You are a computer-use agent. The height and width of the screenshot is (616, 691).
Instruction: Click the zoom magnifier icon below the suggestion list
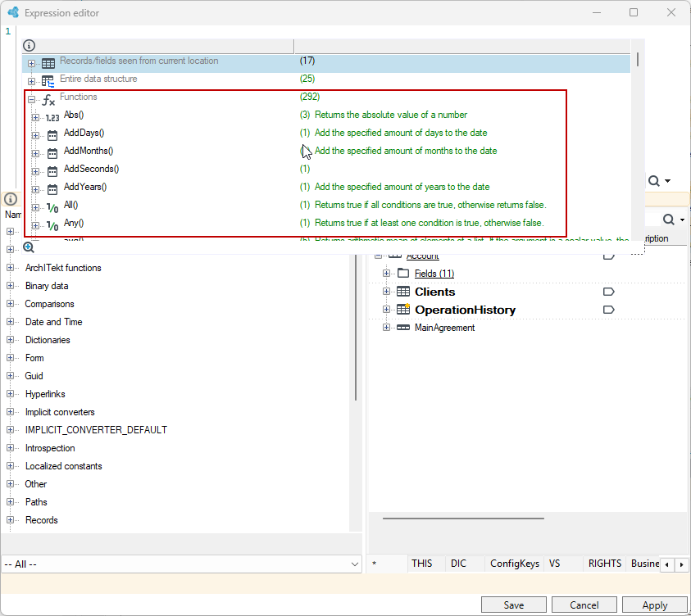(29, 247)
